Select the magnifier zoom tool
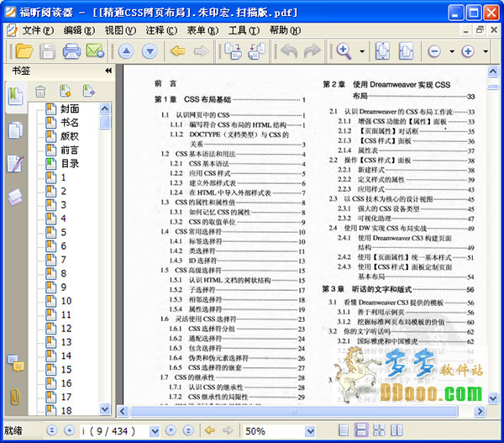 [344, 50]
